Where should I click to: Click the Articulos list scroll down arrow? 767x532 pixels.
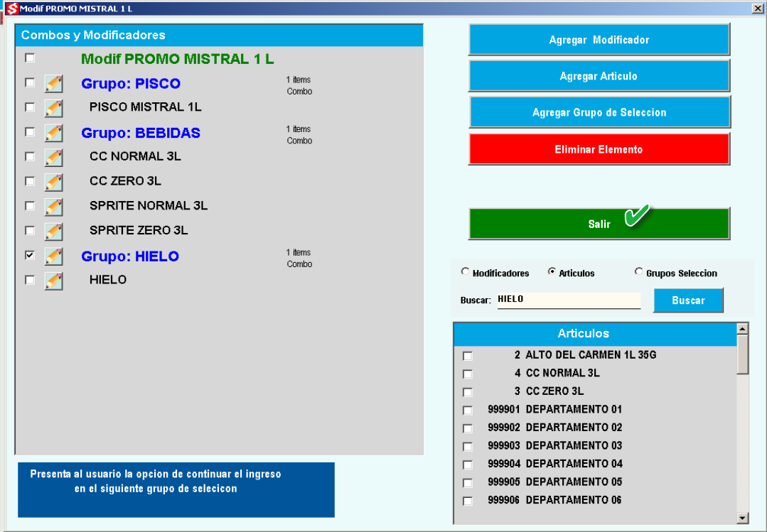click(x=743, y=518)
